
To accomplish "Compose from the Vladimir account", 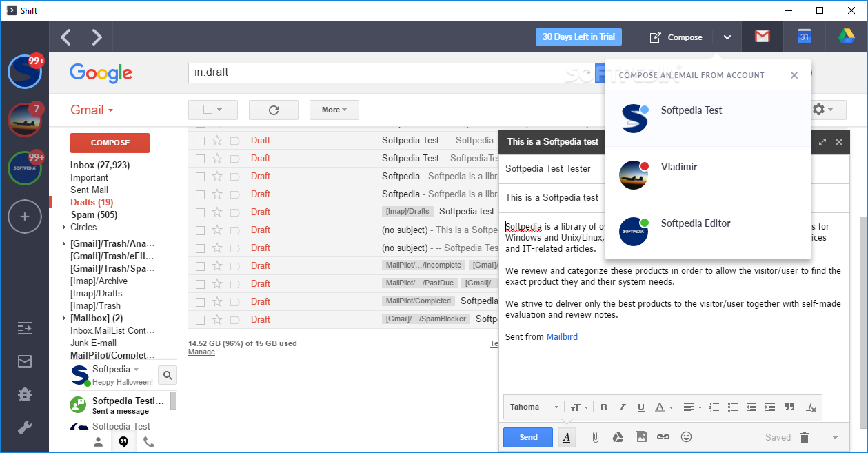I will [x=708, y=175].
